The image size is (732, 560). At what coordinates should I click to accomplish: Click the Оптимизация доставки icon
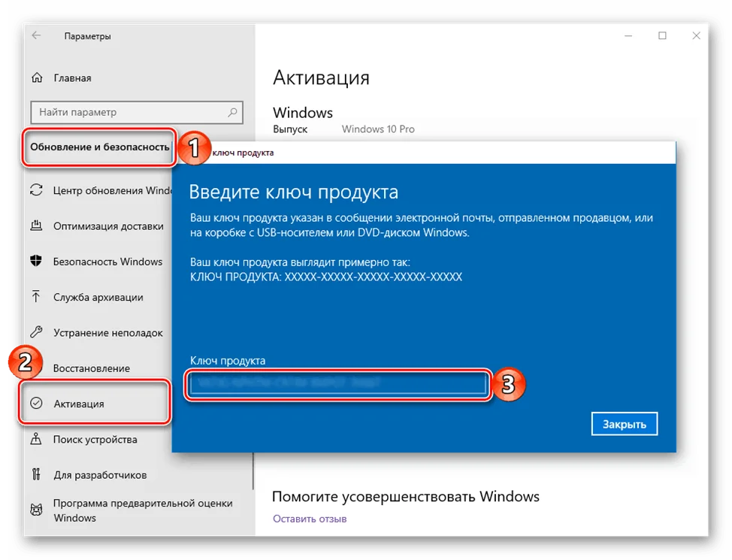(x=37, y=226)
